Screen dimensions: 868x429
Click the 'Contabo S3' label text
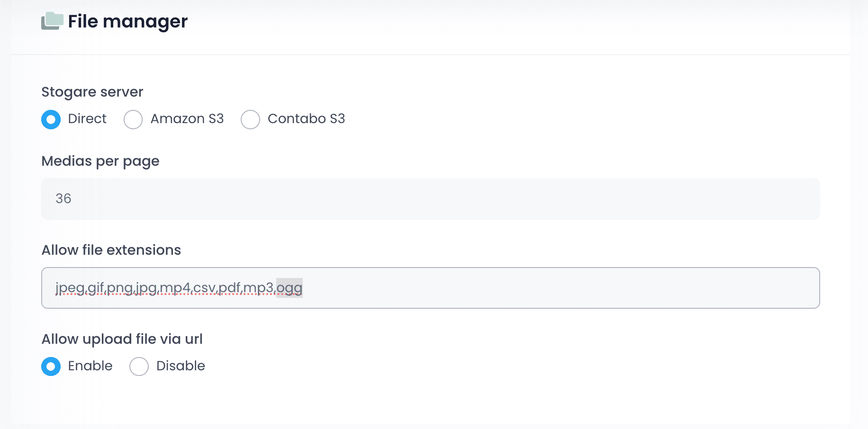306,118
